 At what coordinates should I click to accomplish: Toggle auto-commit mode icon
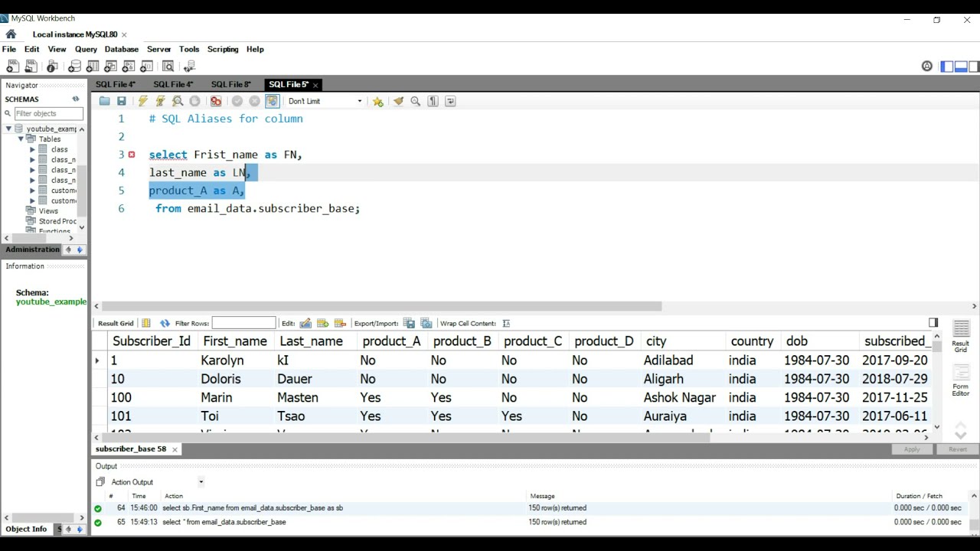pyautogui.click(x=272, y=101)
